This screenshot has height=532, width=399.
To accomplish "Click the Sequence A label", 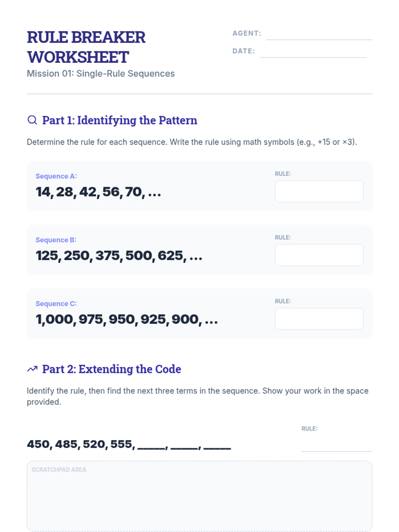I will (56, 176).
